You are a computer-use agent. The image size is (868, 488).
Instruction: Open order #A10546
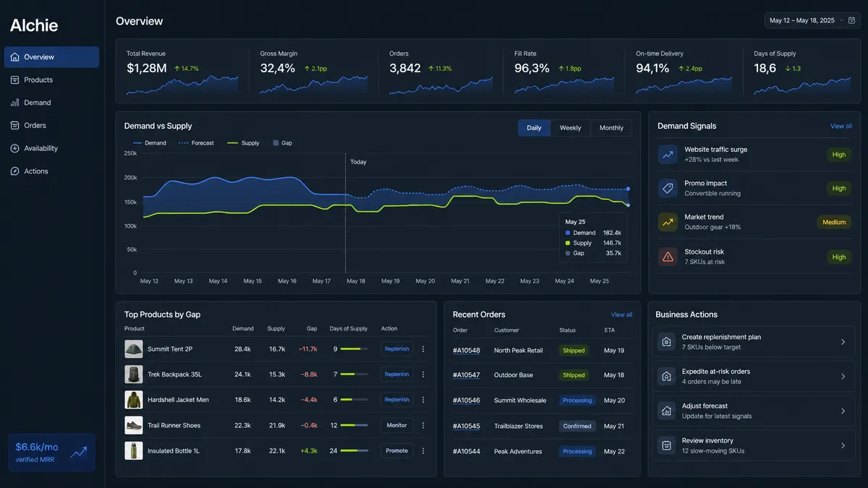point(467,401)
